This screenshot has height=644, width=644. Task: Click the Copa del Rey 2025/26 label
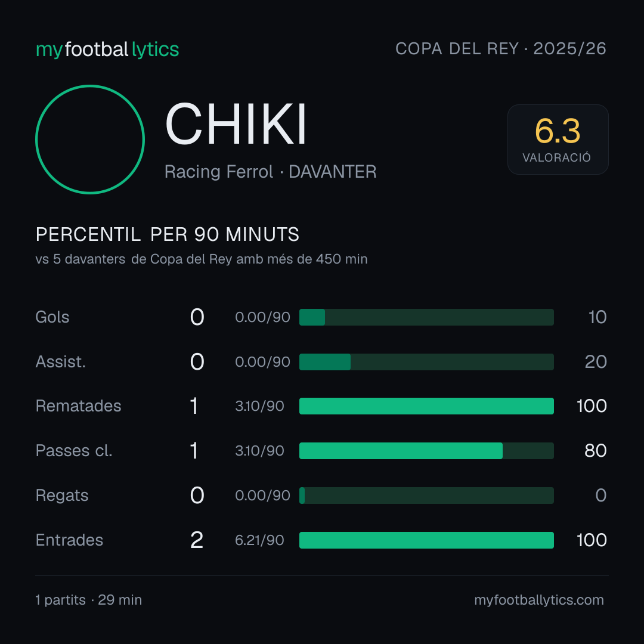tap(501, 49)
